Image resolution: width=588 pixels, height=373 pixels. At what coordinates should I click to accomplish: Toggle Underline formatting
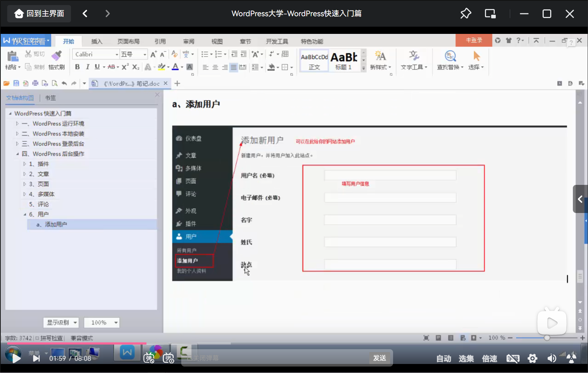(x=97, y=67)
